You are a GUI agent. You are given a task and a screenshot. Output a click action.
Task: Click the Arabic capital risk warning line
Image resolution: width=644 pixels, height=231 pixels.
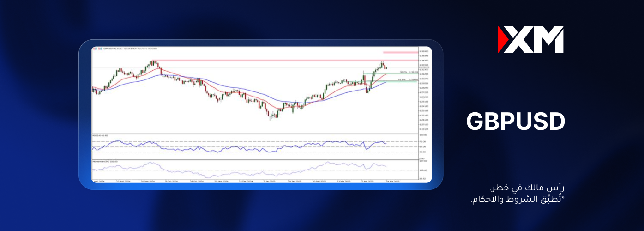pyautogui.click(x=527, y=188)
